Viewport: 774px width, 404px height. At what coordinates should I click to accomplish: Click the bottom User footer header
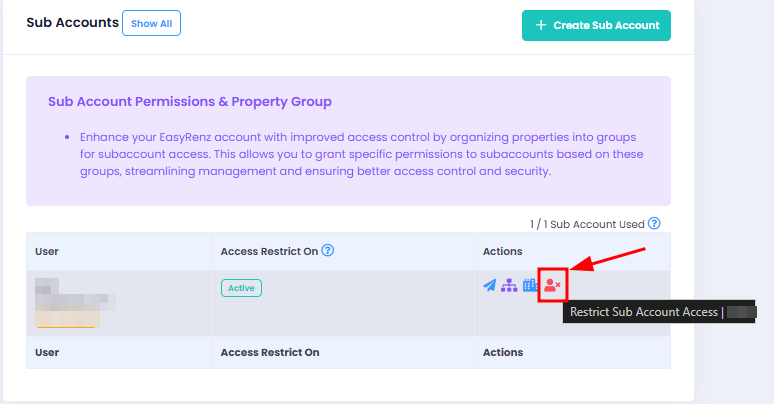pos(47,353)
